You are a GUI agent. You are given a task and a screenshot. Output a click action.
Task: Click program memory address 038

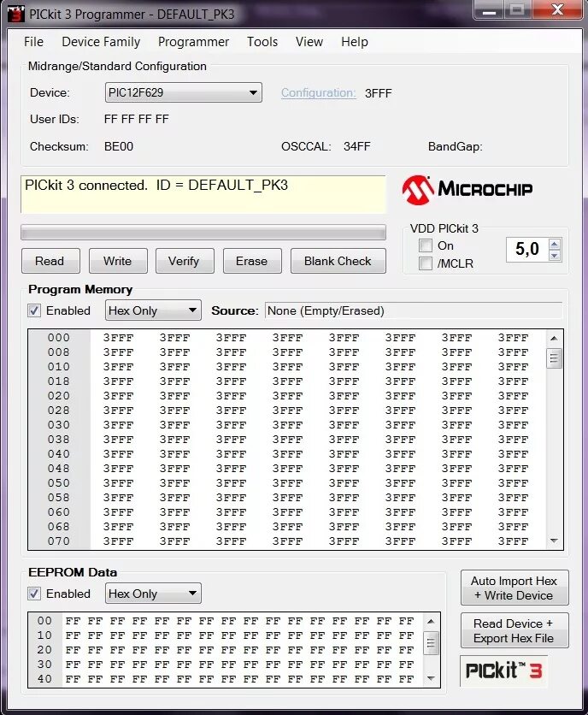click(x=59, y=440)
